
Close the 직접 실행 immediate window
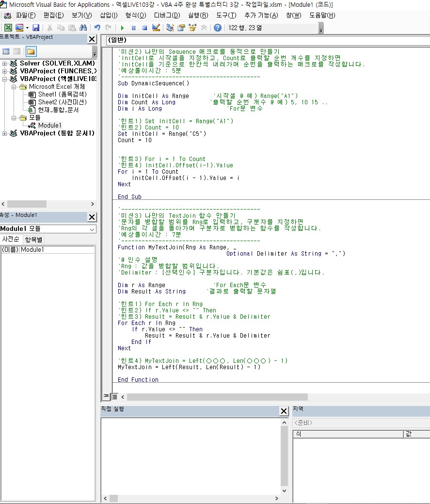[284, 411]
